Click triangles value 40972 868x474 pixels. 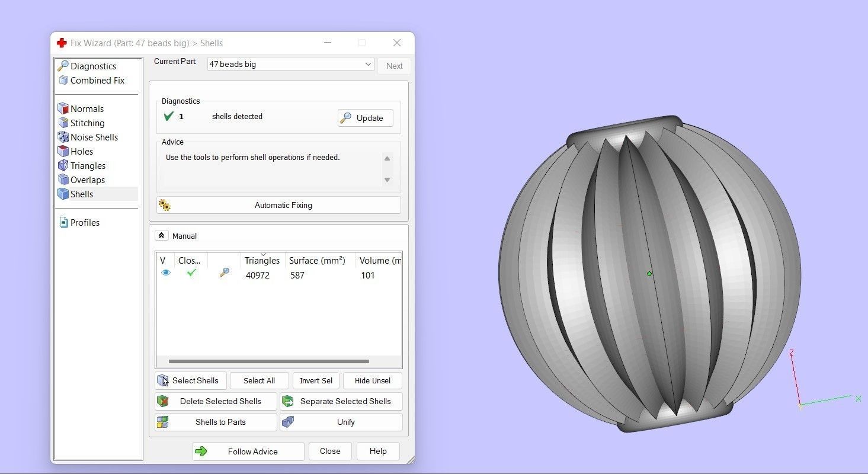coord(258,275)
